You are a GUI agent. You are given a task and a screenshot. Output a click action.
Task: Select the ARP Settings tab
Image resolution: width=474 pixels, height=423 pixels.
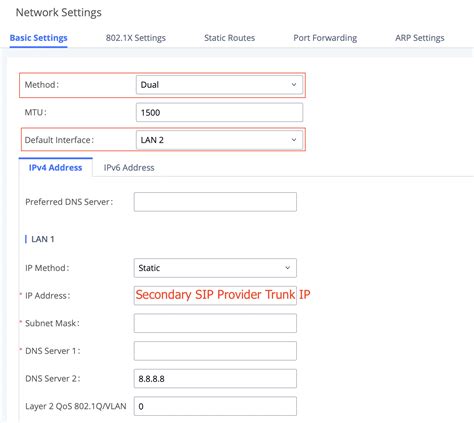coord(420,38)
